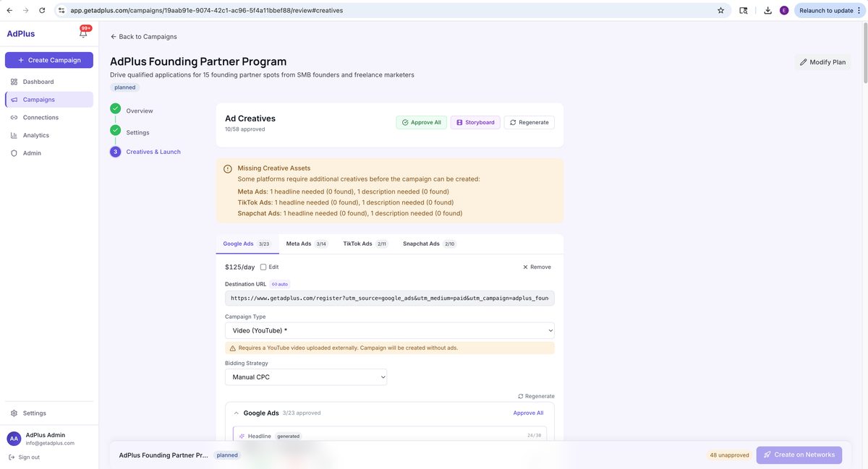Regenerate all ad creatives from header
868x469 pixels.
pyautogui.click(x=529, y=122)
